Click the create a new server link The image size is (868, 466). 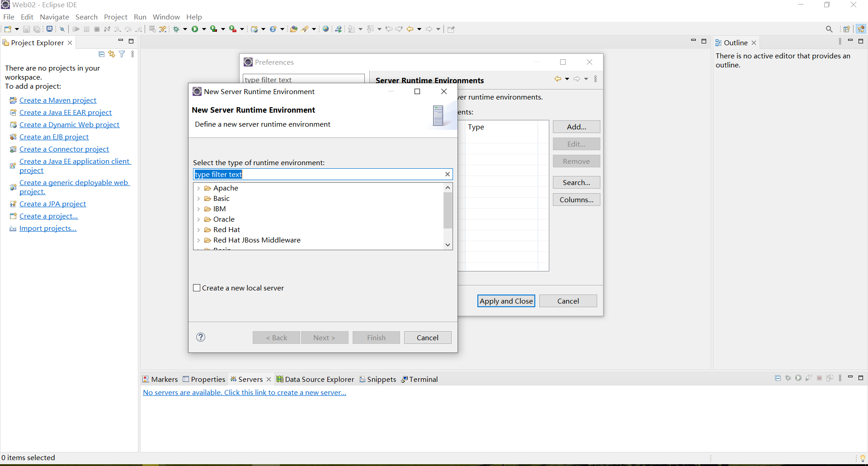[245, 392]
